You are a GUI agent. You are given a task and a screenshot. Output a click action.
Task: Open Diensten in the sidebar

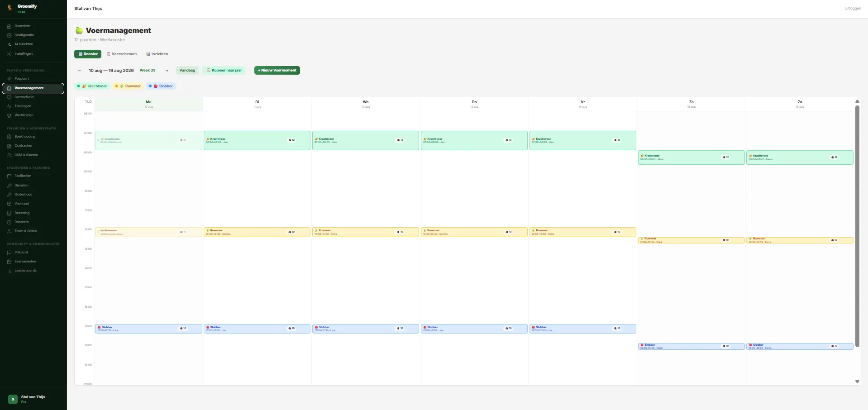[33, 185]
